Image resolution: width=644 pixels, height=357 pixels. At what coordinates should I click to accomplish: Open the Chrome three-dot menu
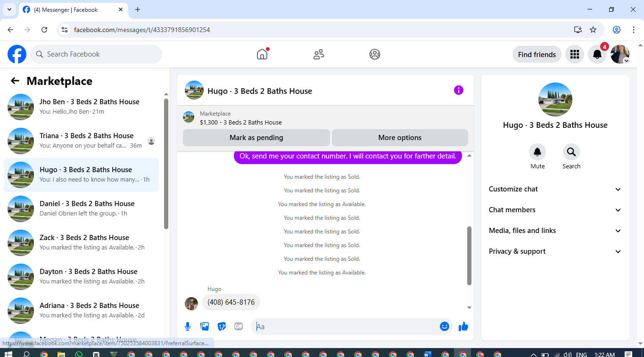tap(634, 30)
